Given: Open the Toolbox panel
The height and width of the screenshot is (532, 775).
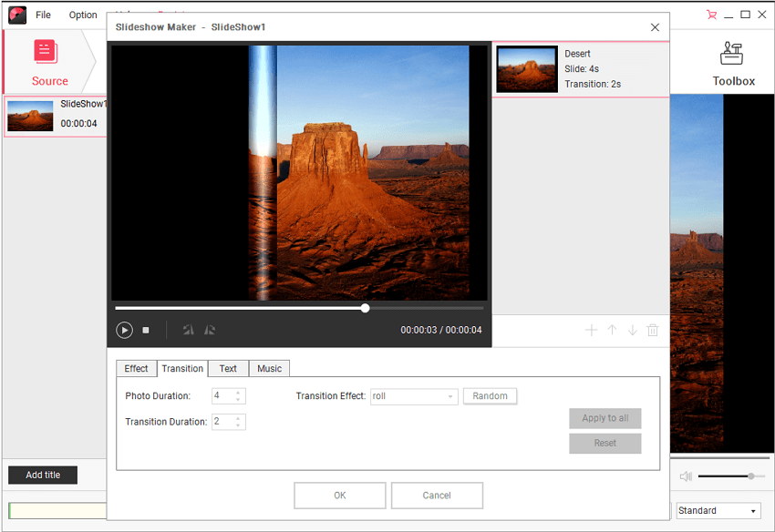Looking at the screenshot, I should pyautogui.click(x=733, y=63).
